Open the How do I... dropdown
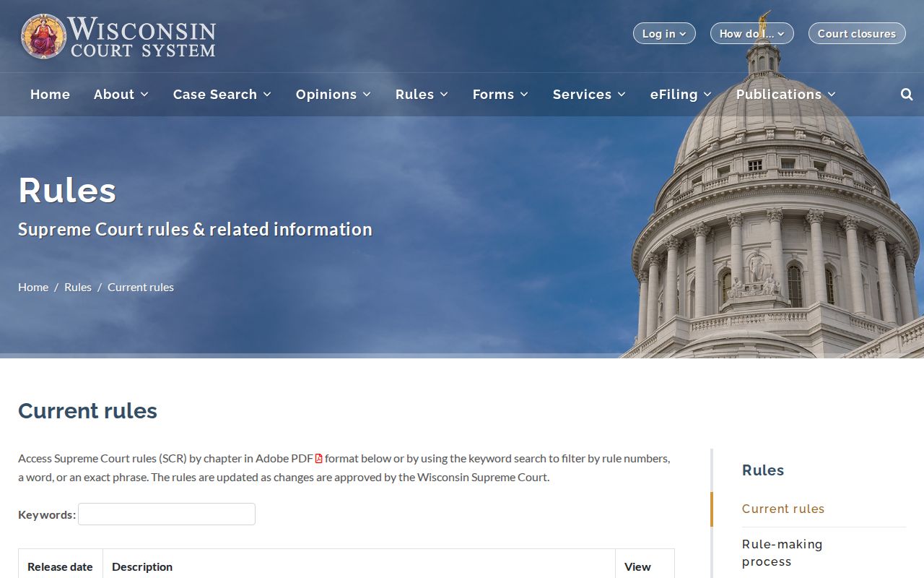 coord(751,33)
